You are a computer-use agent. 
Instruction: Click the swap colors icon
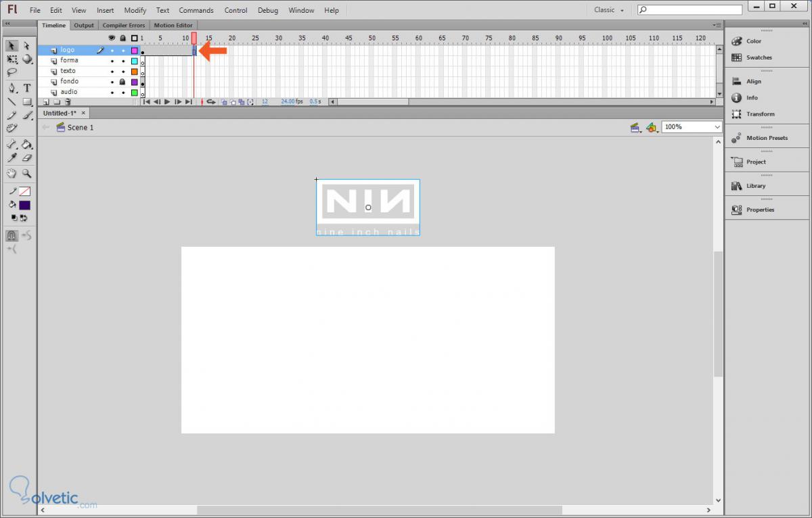pyautogui.click(x=24, y=218)
